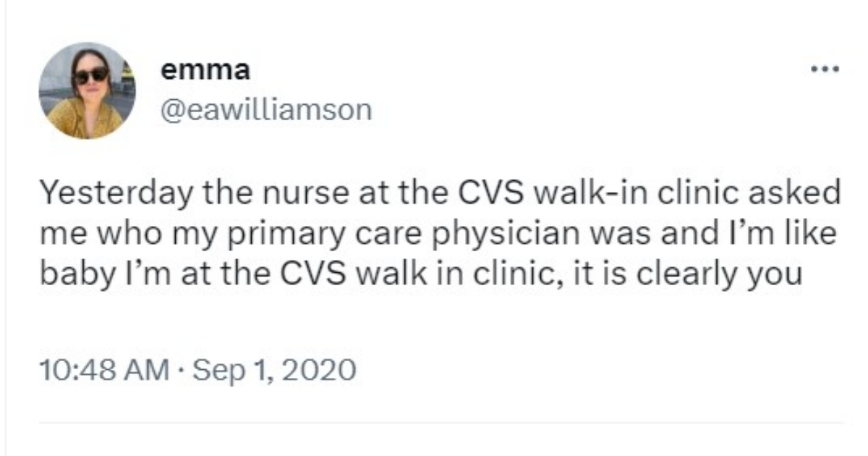Click the divider line below the timestamp
The image size is (868, 456).
pos(441,423)
